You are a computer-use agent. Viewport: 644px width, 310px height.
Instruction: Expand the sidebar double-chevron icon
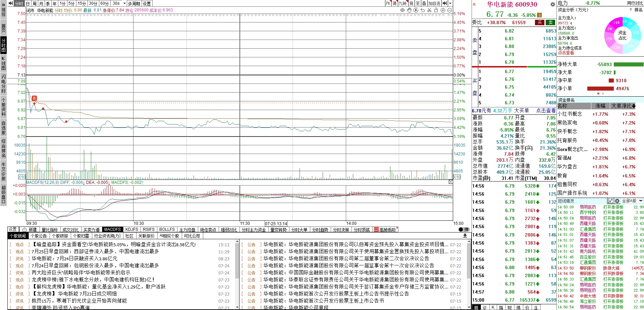[3, 5]
